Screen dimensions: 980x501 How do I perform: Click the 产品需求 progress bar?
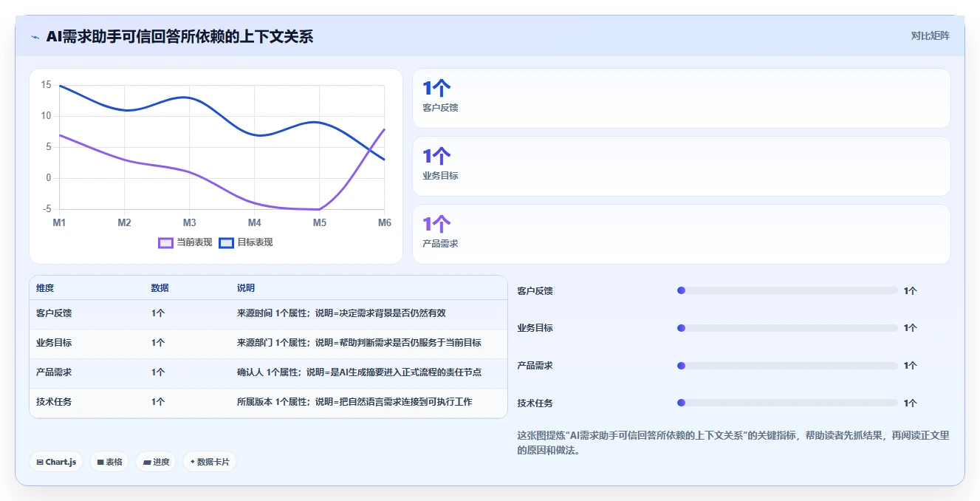pyautogui.click(x=787, y=366)
